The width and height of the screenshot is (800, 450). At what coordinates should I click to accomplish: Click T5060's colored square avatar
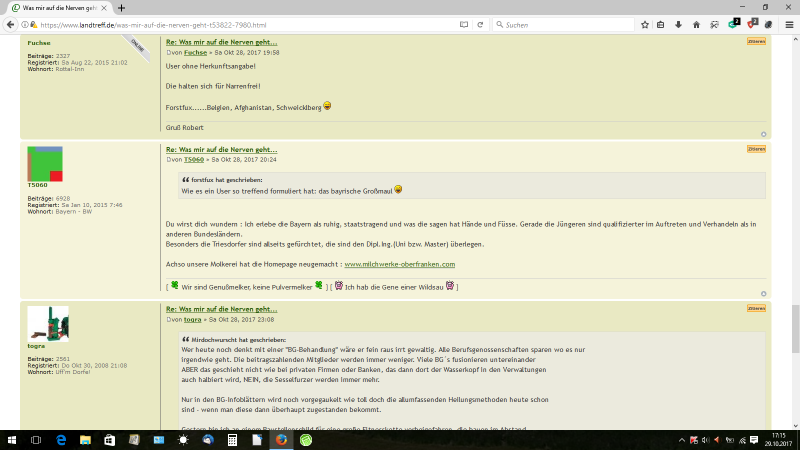pos(45,164)
